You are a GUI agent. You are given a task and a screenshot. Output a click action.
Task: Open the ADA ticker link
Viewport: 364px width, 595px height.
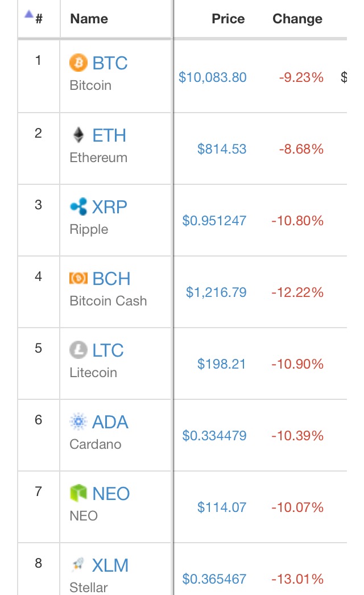pos(110,422)
